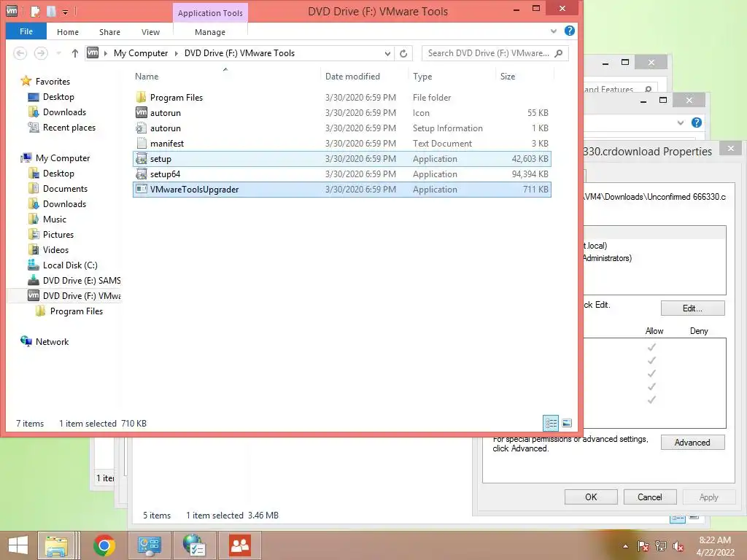Viewport: 747px width, 560px height.
Task: Sort by the Type column header
Action: coord(422,76)
